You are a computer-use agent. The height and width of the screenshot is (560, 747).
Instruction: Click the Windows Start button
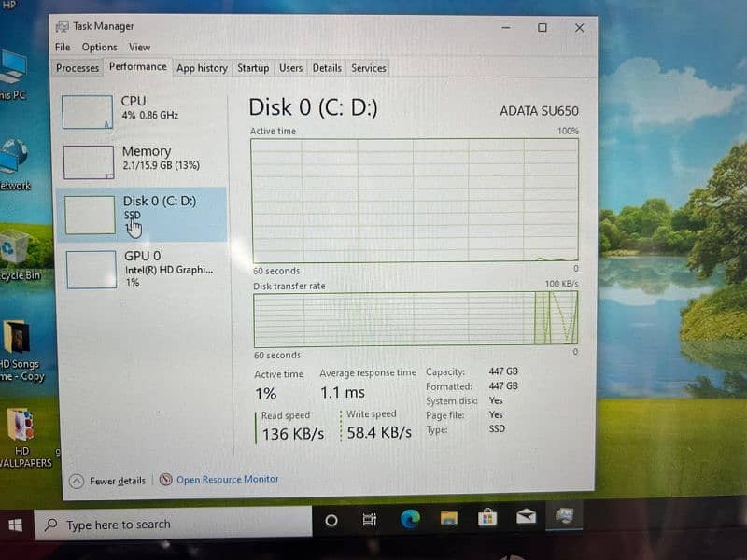pyautogui.click(x=15, y=525)
